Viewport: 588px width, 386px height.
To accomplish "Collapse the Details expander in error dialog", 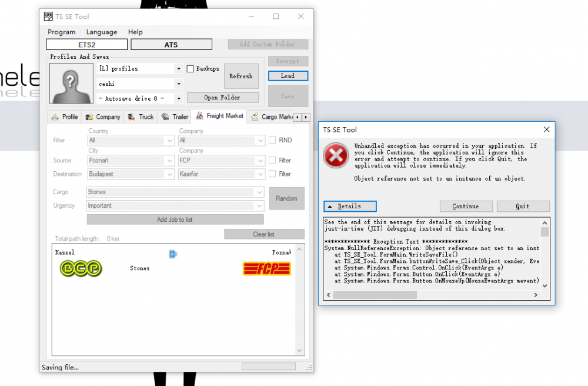I will coord(350,207).
